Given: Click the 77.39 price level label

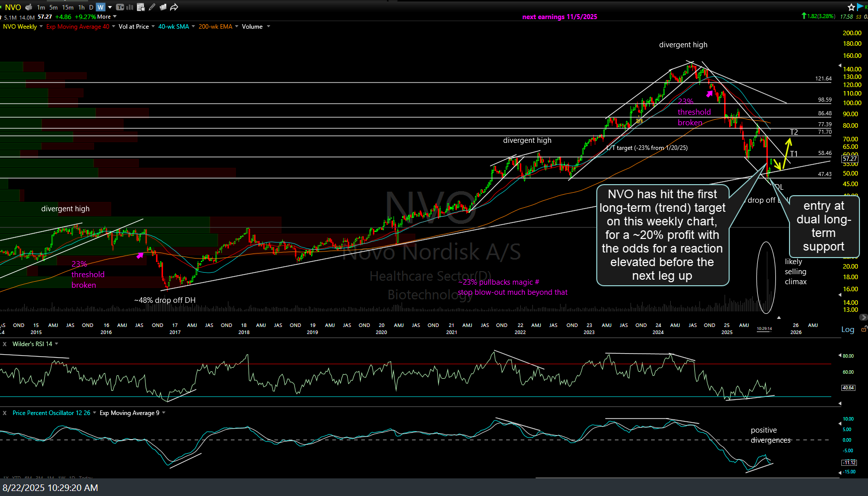Looking at the screenshot, I should point(825,124).
